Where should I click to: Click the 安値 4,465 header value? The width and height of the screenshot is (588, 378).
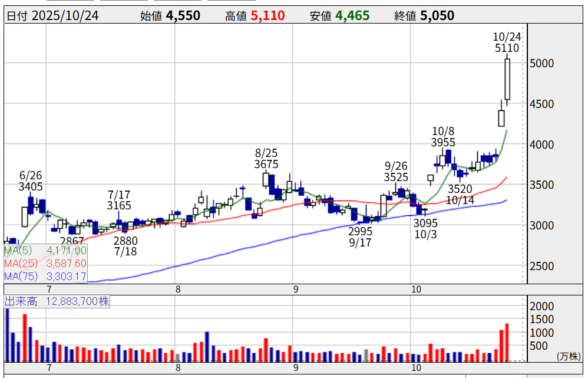[x=352, y=16]
